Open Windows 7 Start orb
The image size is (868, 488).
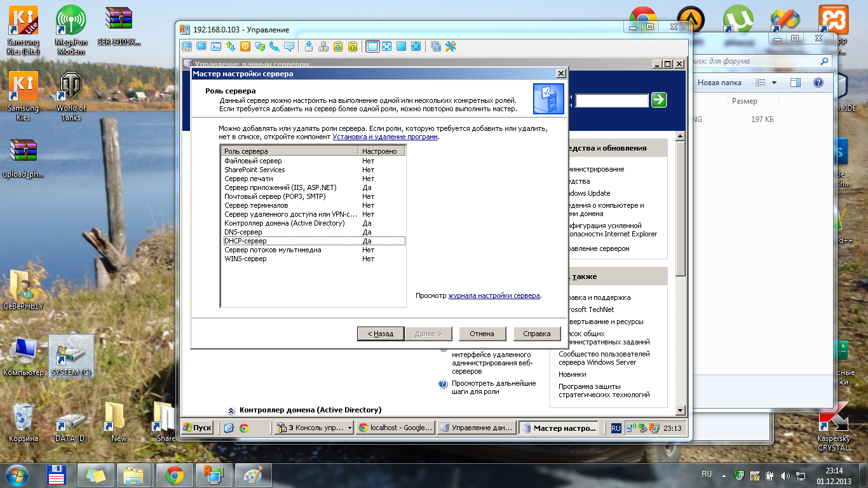15,475
